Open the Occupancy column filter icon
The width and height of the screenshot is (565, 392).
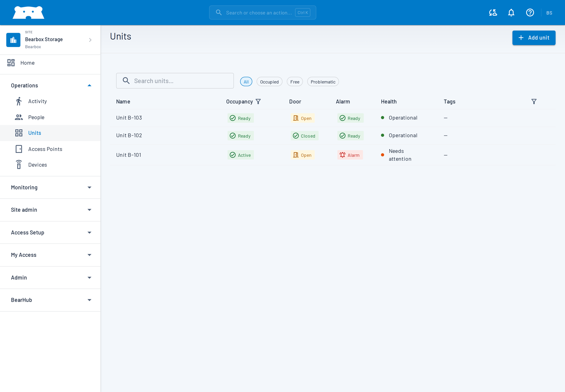pos(258,101)
